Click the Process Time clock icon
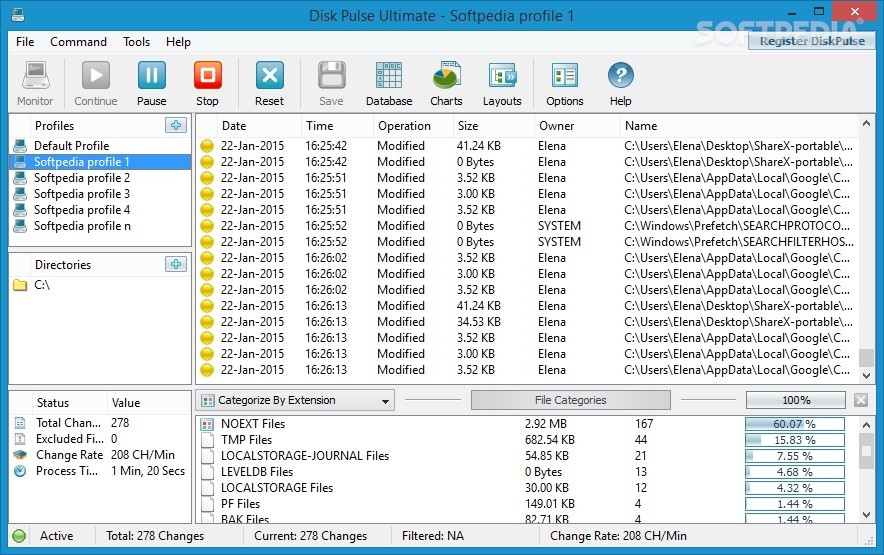Viewport: 884px width, 555px height. (x=20, y=471)
